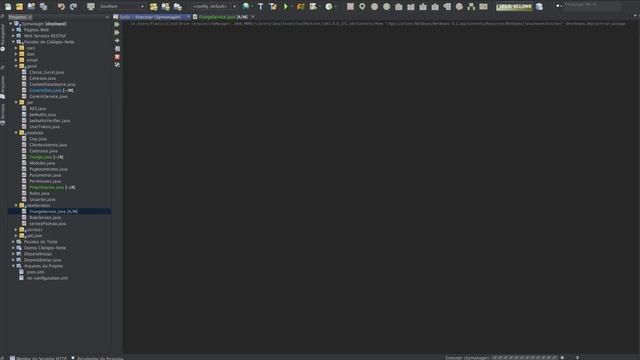Screen dimensions: 640x360
Task: Stop the running build with red icon
Action: [117, 57]
